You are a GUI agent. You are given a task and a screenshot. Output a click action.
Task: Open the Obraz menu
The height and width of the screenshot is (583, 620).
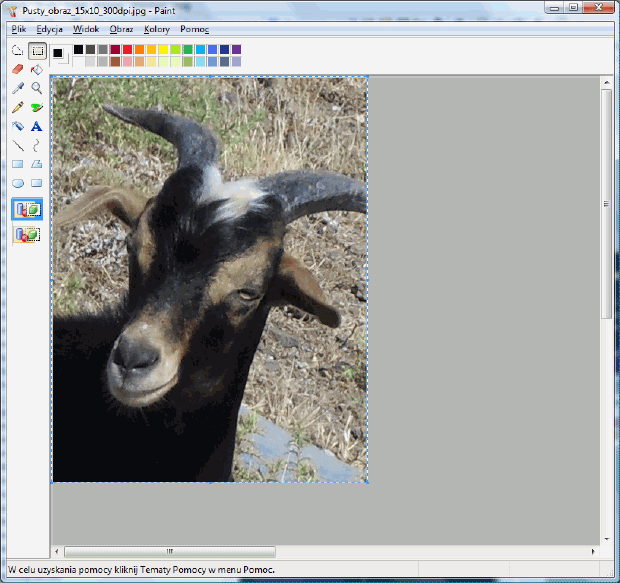click(x=121, y=29)
